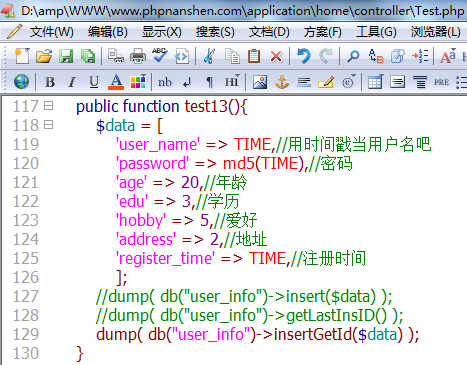
Task: Click the Font Aa icon
Action: [447, 56]
